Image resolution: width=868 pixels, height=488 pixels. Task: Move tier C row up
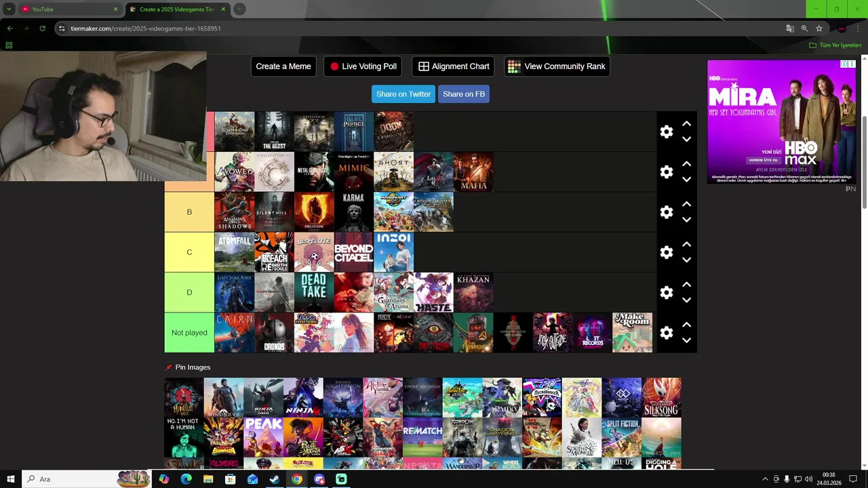point(686,244)
